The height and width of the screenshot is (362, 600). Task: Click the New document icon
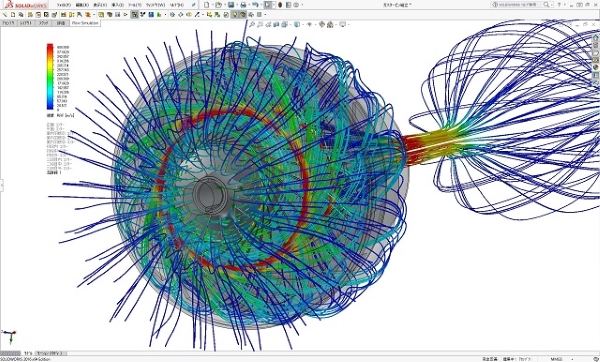207,5
